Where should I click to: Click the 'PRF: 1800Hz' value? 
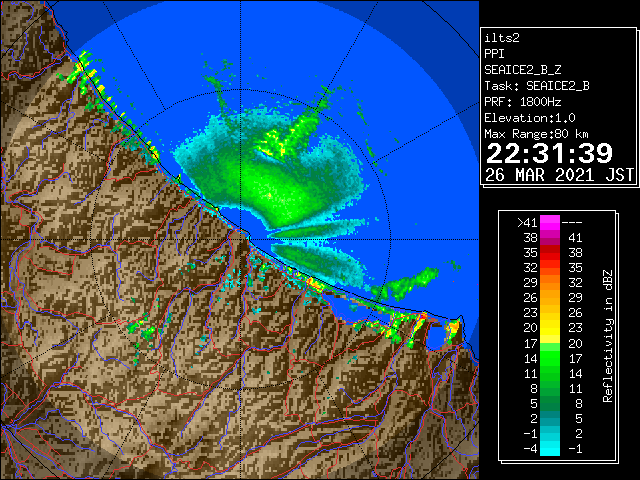(x=522, y=102)
